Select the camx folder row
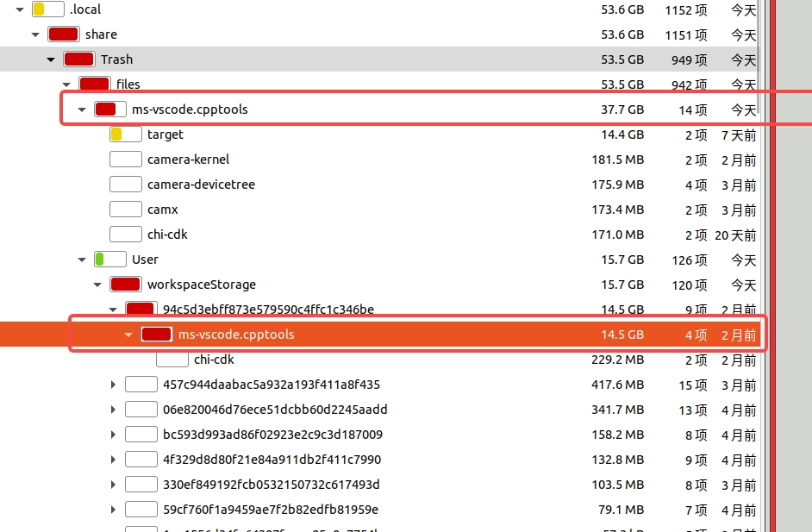Screen dimensions: 812x532 click(379, 210)
